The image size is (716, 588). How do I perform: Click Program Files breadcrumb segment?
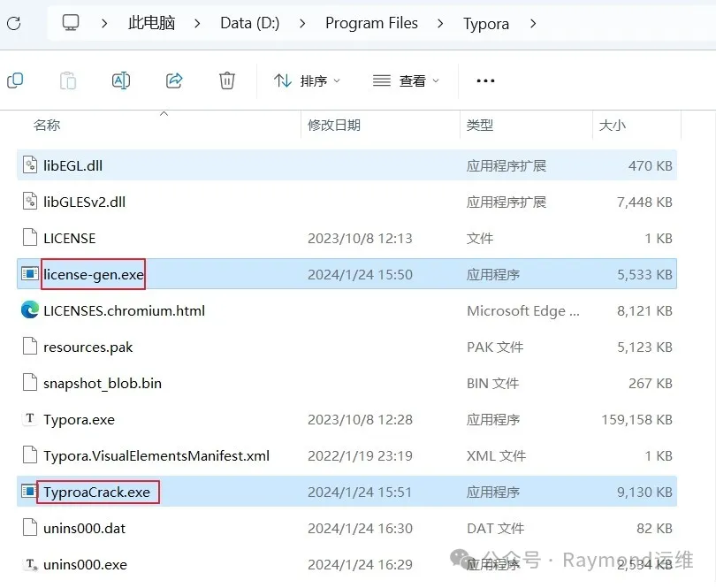371,23
